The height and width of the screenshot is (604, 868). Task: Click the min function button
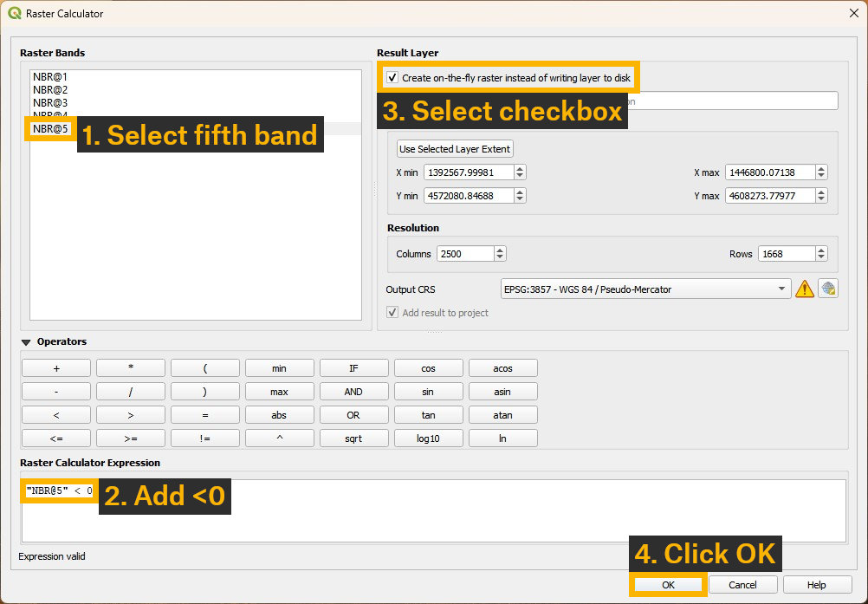(x=280, y=368)
